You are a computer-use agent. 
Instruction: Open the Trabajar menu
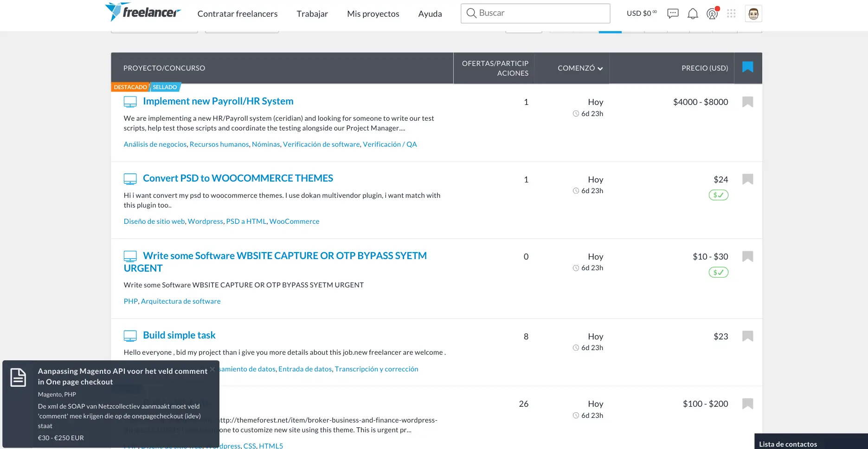click(312, 14)
